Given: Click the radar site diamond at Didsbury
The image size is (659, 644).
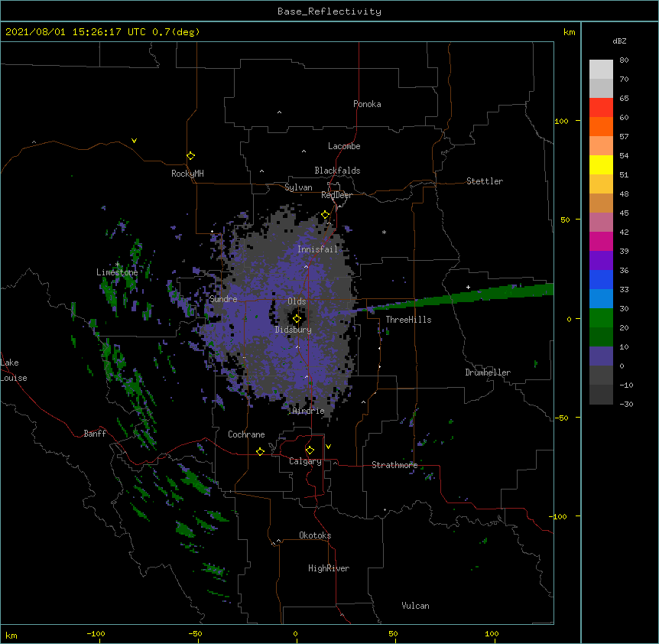Looking at the screenshot, I should (297, 319).
